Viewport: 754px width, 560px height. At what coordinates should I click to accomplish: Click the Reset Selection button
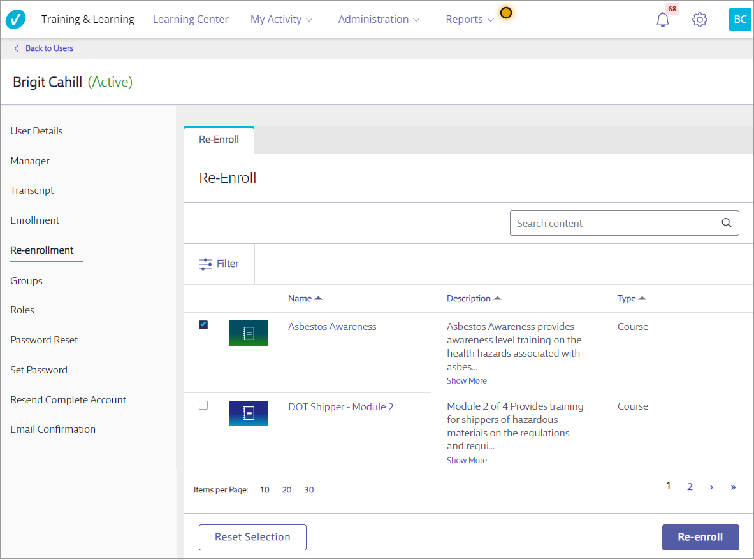[x=252, y=537]
